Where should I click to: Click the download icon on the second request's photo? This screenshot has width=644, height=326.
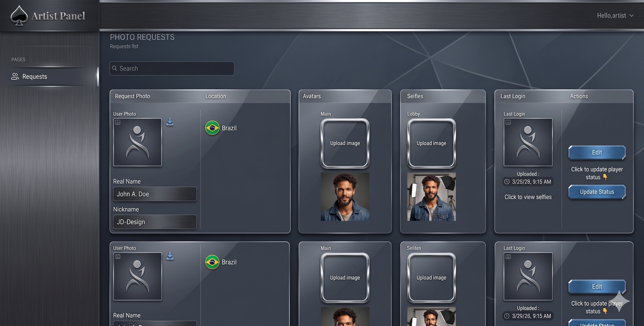tap(170, 256)
